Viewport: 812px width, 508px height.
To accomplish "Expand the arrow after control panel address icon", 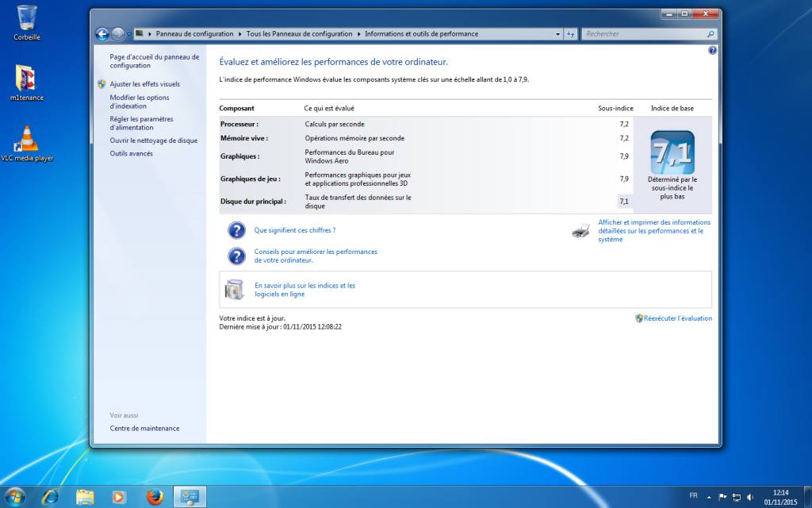I will (150, 34).
